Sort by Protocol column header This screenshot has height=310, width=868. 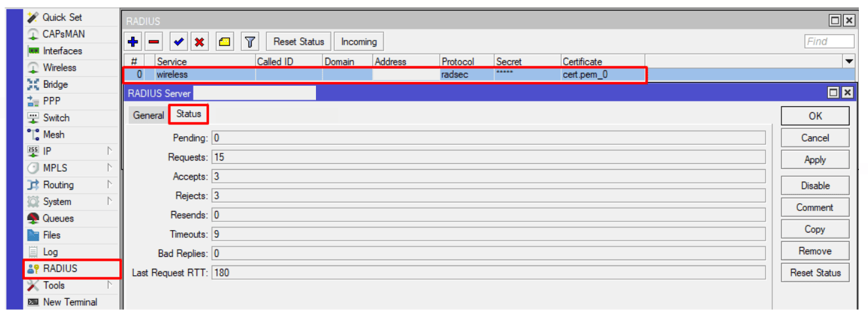click(466, 62)
